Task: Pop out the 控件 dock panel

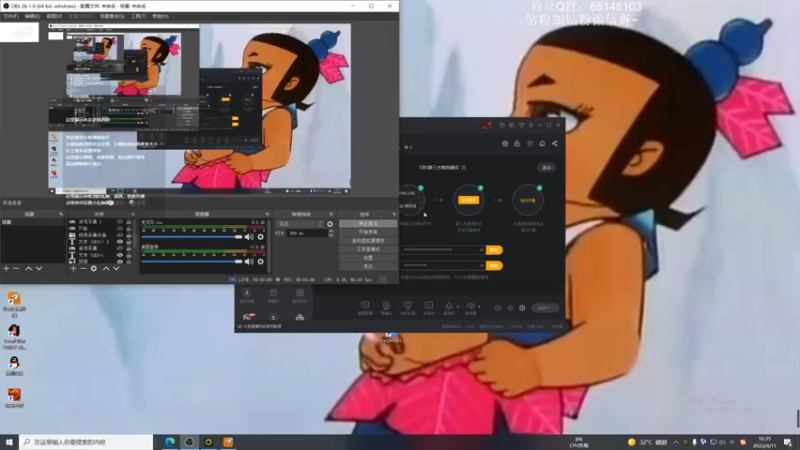Action: coord(394,214)
